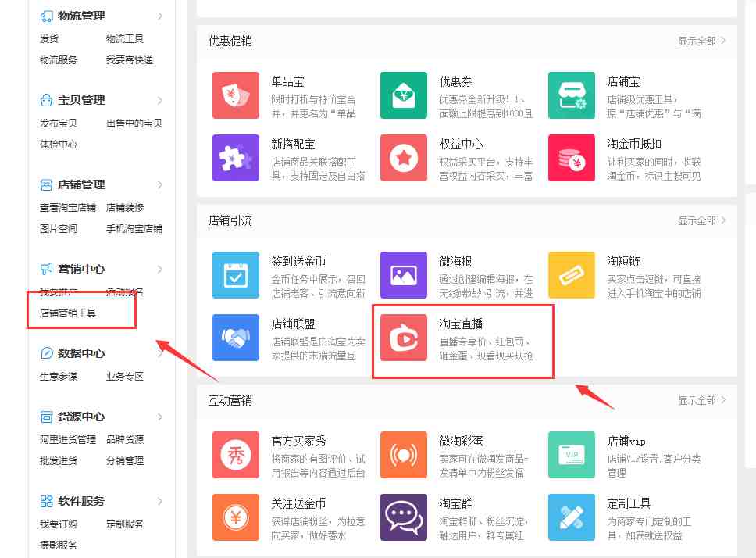Click the 批发进货 sidebar link

tap(59, 461)
